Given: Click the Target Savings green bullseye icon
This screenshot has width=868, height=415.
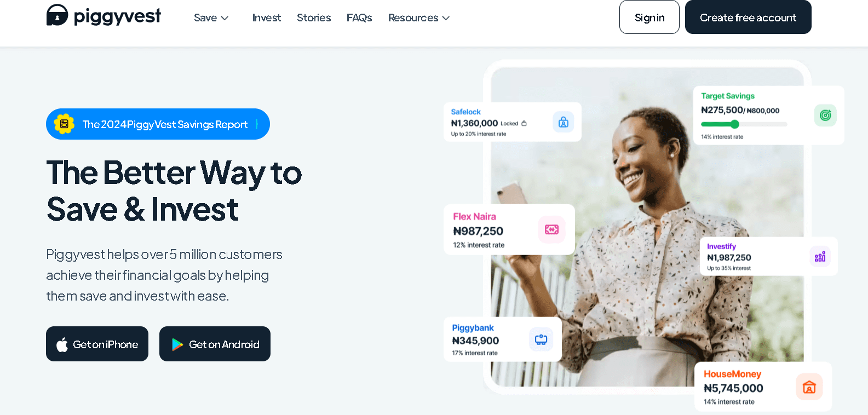Looking at the screenshot, I should (825, 115).
